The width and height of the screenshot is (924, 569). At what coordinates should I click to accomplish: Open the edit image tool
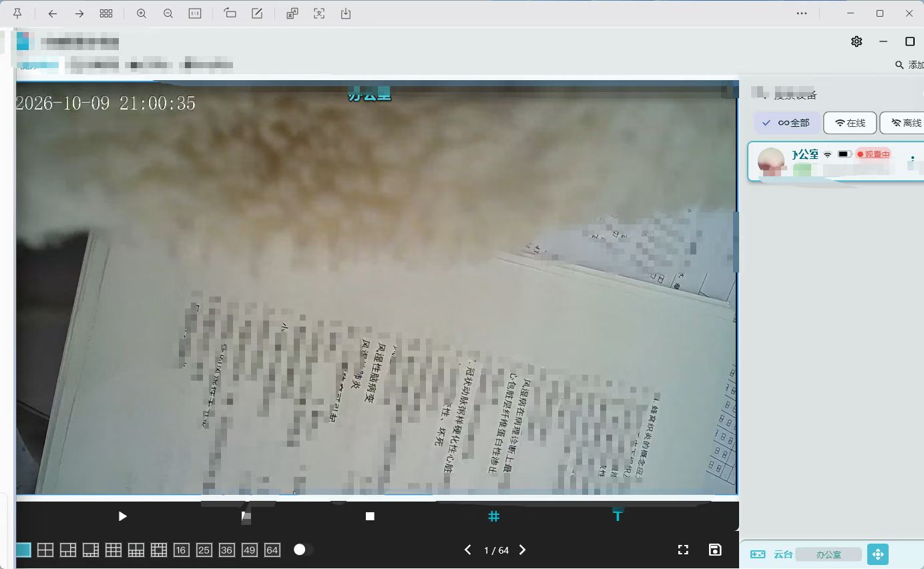(257, 13)
